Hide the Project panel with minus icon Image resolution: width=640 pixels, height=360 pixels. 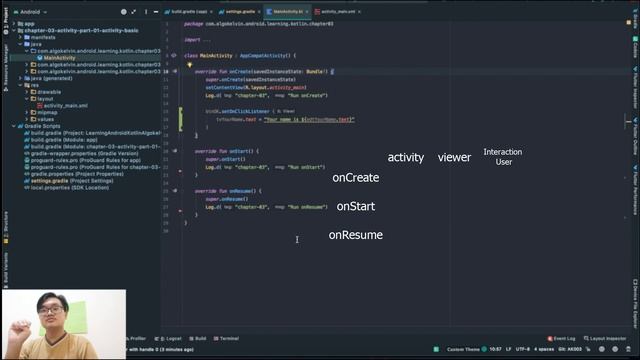(x=156, y=12)
